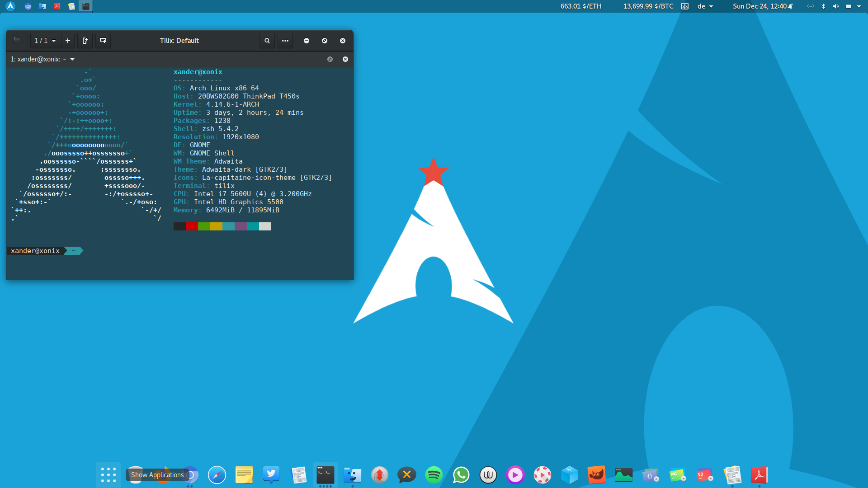This screenshot has height=488, width=868.
Task: Open WhatsApp from the dock
Action: (x=461, y=475)
